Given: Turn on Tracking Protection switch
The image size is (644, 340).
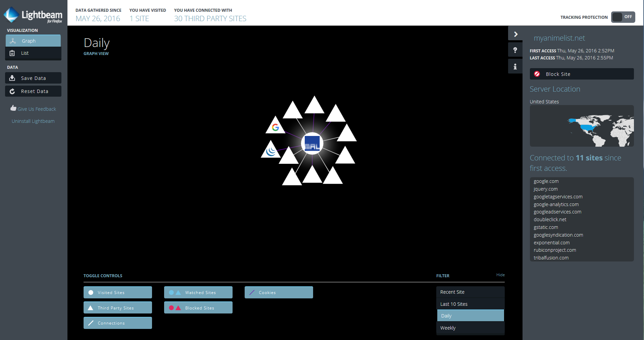Looking at the screenshot, I should [623, 17].
